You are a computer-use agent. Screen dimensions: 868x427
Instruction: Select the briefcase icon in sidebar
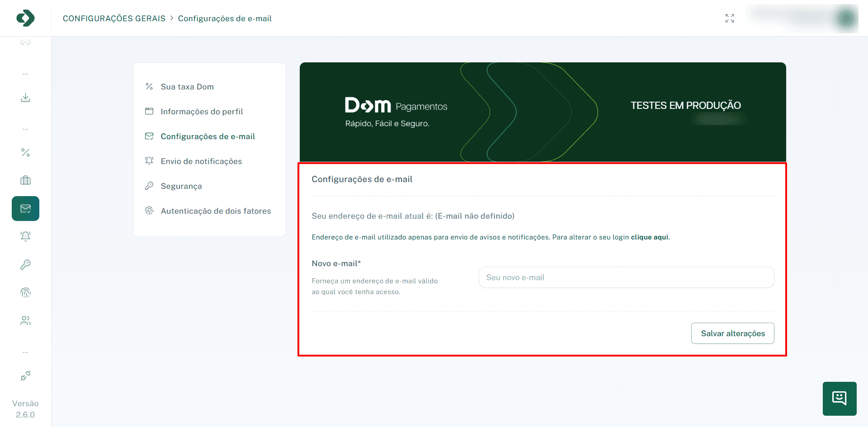pyautogui.click(x=25, y=180)
